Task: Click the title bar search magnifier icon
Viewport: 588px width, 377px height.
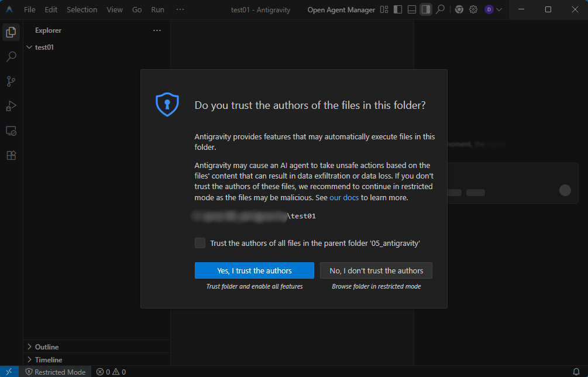Action: [440, 9]
